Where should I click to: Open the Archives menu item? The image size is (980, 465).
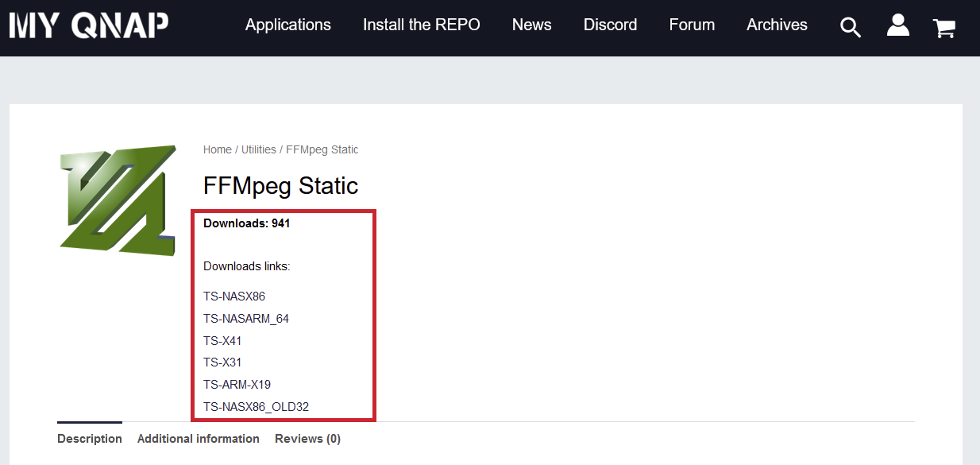tap(777, 25)
